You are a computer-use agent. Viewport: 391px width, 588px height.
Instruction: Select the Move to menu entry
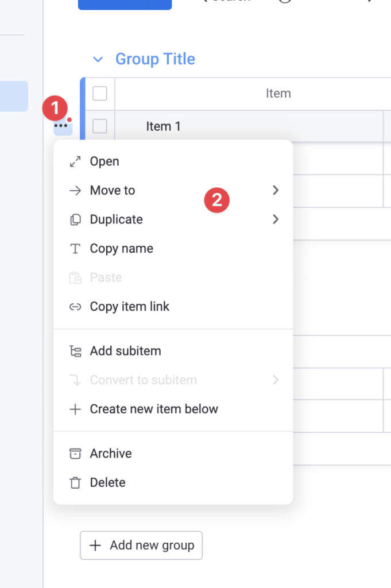[173, 191]
